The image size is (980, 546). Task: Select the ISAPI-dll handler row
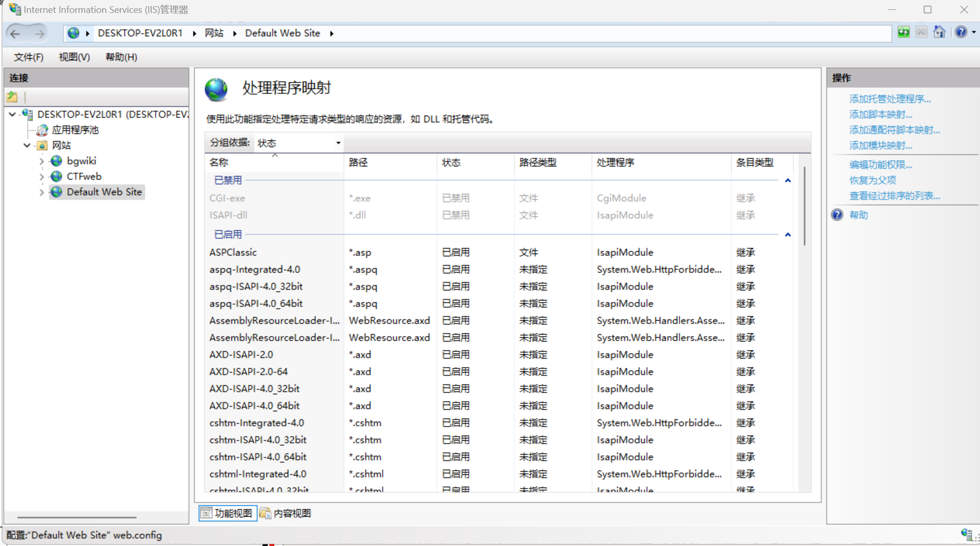coord(499,215)
